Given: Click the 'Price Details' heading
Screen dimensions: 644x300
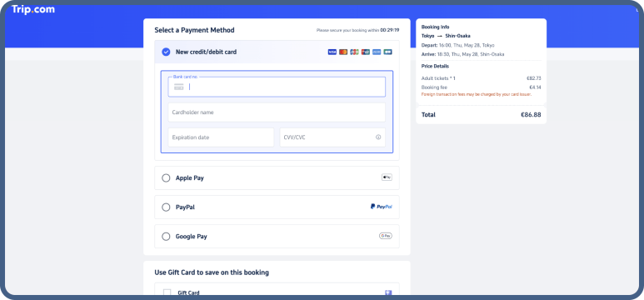Looking at the screenshot, I should 436,66.
